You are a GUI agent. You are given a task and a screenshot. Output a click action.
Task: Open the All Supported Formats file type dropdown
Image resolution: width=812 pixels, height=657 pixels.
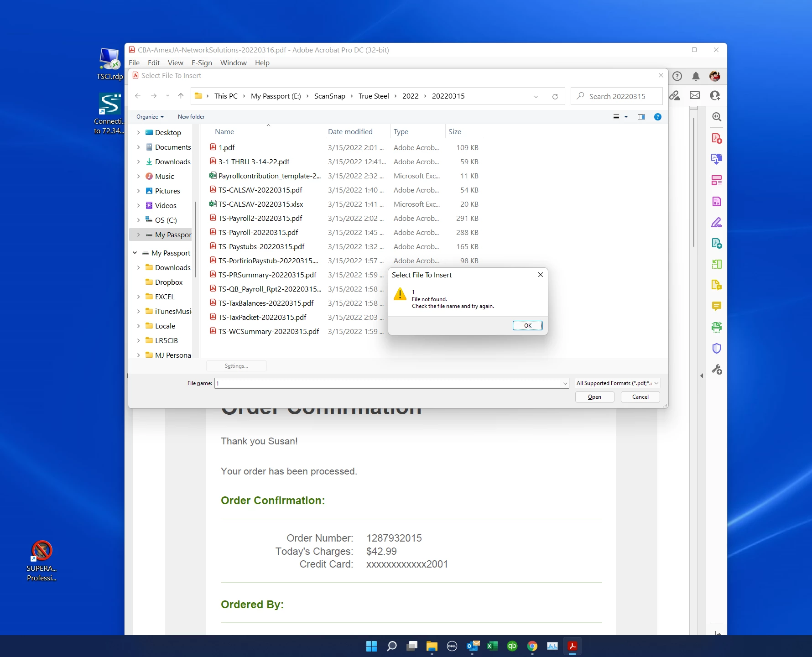pos(617,383)
